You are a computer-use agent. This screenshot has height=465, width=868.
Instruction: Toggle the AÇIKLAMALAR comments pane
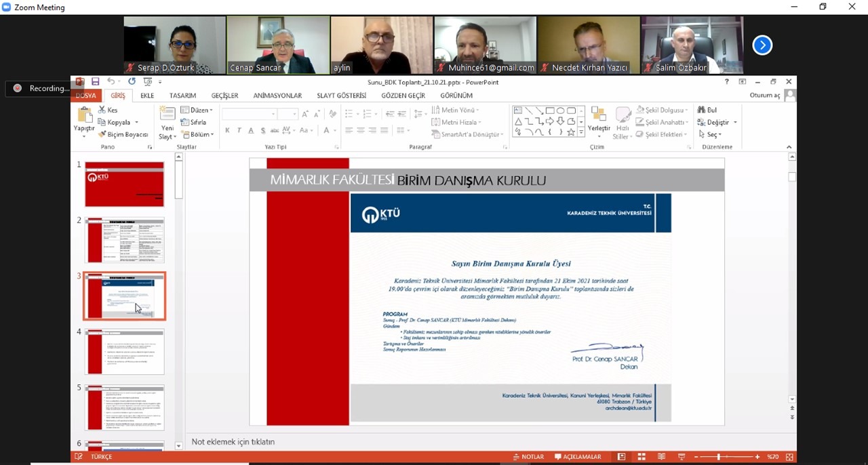click(x=578, y=457)
